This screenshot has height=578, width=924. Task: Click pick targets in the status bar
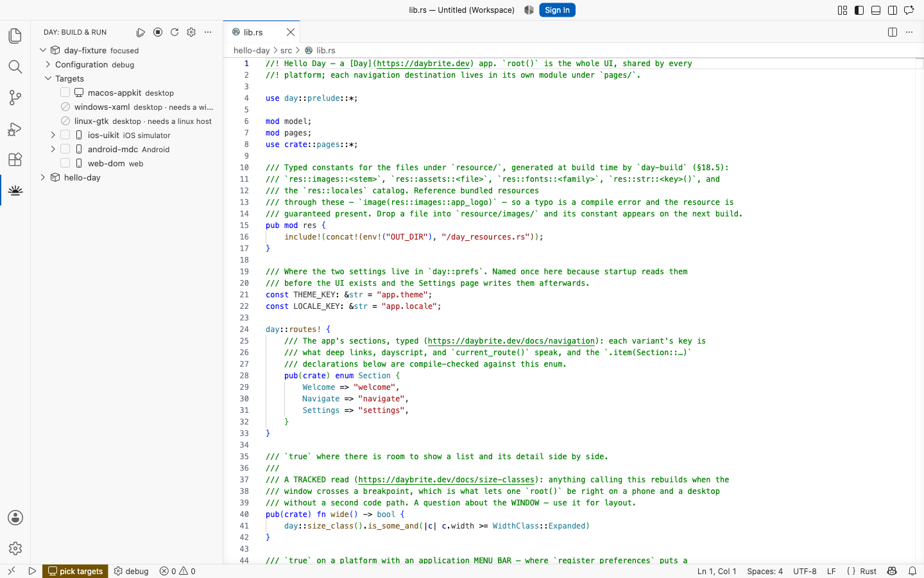point(75,571)
